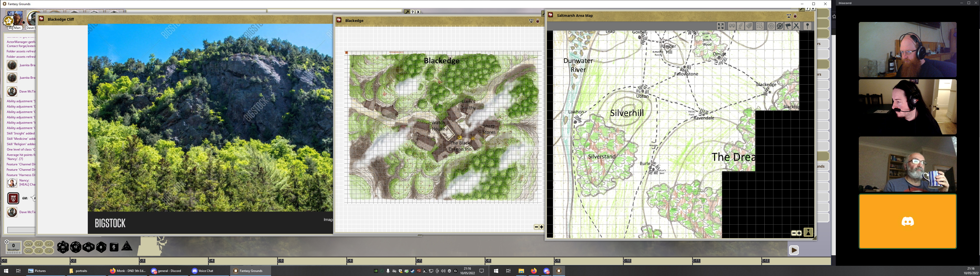Screen dimensions: 980x276
Task: Select the C-1 hotkey slot
Action: [x=35, y=261]
